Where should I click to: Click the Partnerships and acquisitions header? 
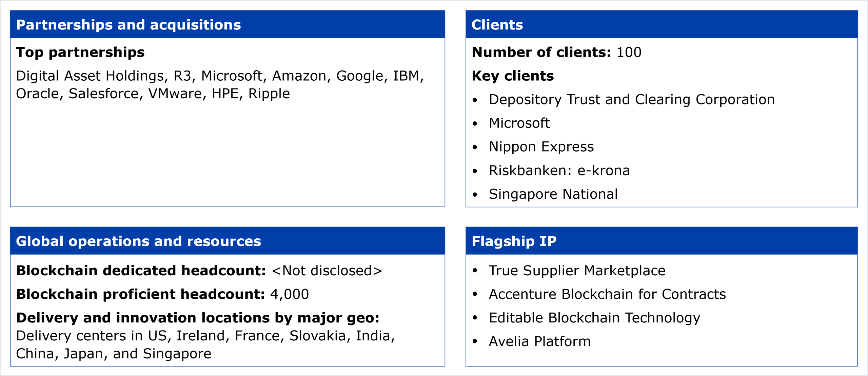[x=128, y=25]
